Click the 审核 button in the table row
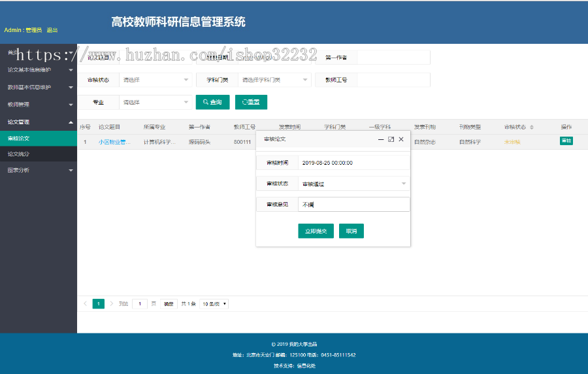The height and width of the screenshot is (374, 588). 566,141
